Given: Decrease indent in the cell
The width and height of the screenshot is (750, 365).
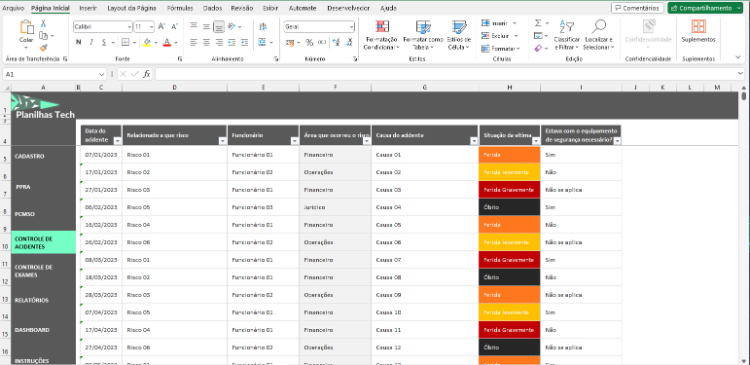Looking at the screenshot, I should tap(232, 43).
